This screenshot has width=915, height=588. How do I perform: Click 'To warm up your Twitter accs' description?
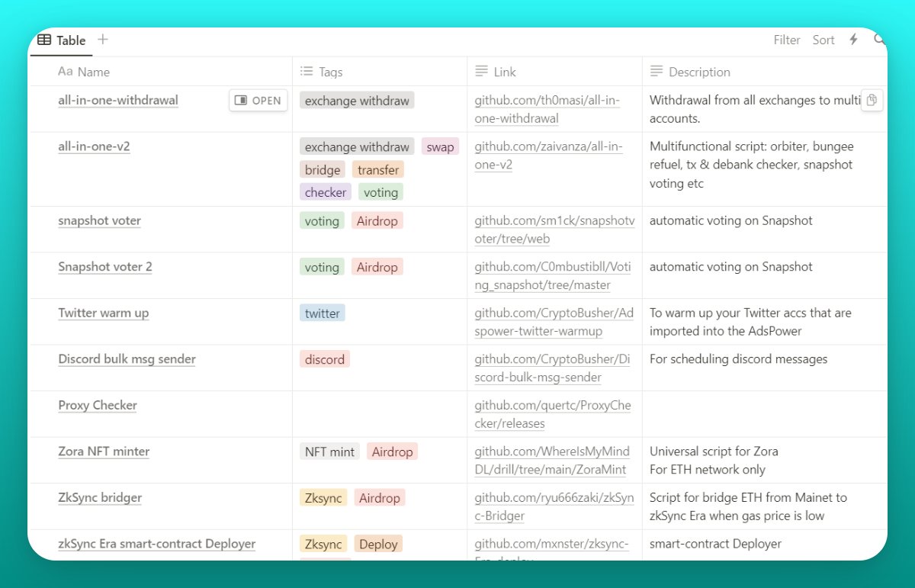[750, 322]
